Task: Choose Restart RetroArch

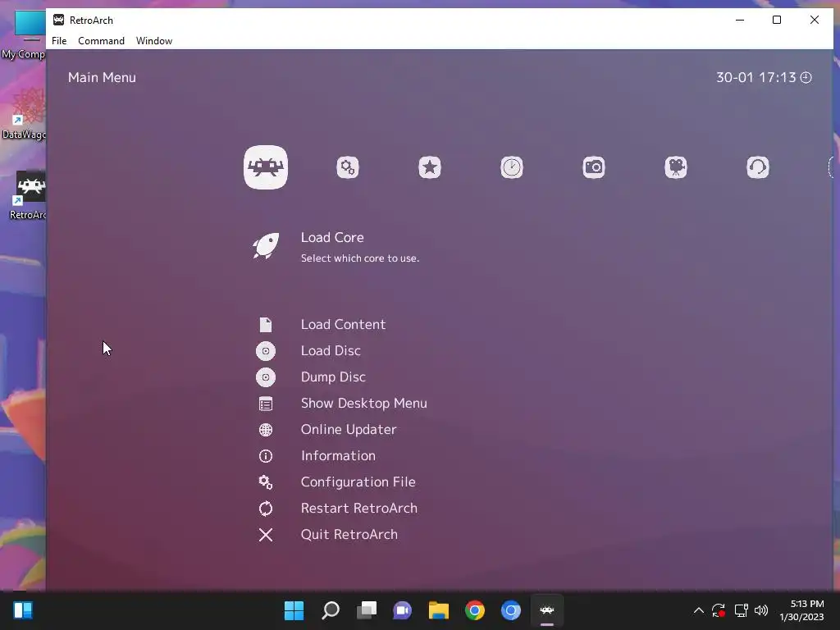Action: (359, 509)
